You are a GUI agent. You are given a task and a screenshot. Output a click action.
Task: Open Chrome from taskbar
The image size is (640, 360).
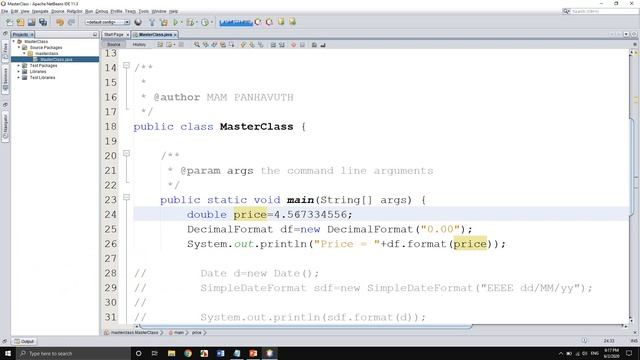(x=188, y=353)
